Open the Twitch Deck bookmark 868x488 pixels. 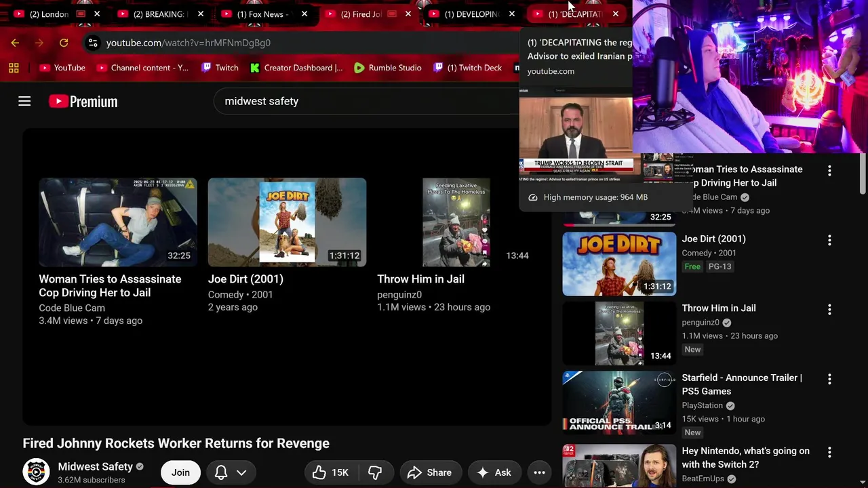point(468,68)
